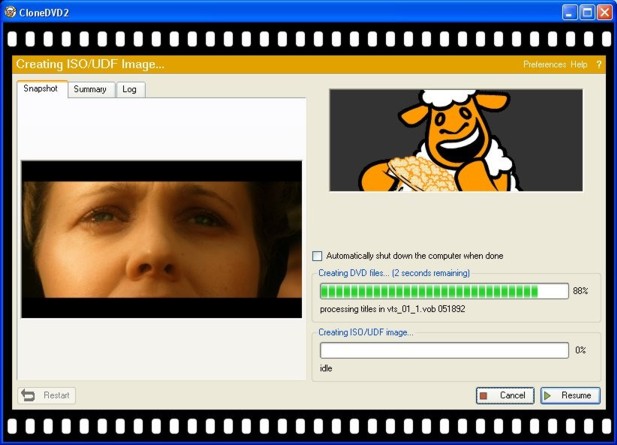The width and height of the screenshot is (617, 445).
Task: Click the CloneDVD2 title bar app icon
Action: point(10,12)
